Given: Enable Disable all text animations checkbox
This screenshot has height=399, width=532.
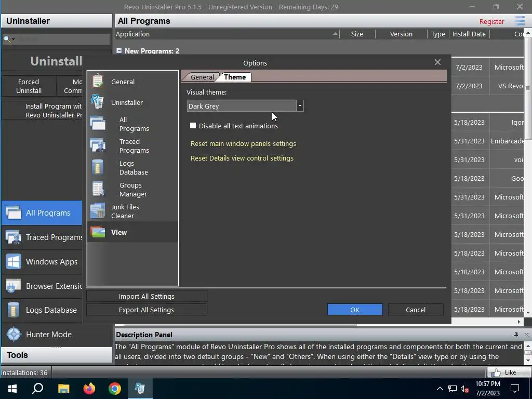Looking at the screenshot, I should pyautogui.click(x=193, y=126).
